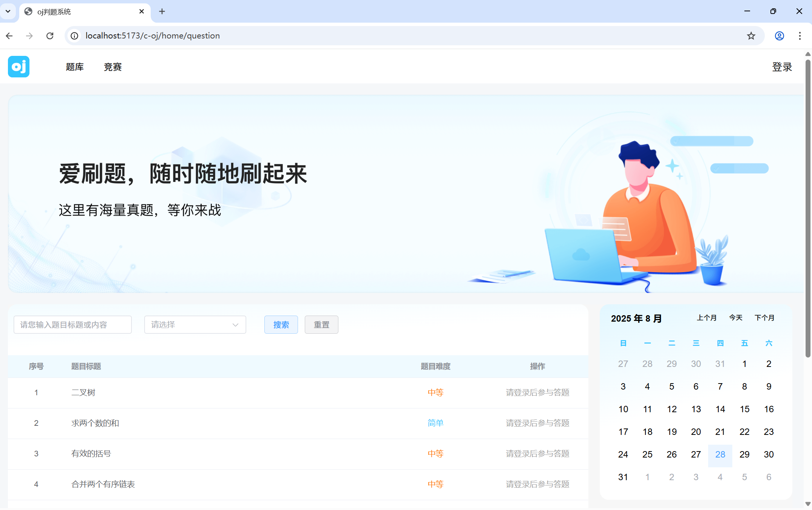The width and height of the screenshot is (812, 510).
Task: Open a new browser tab
Action: click(x=162, y=11)
